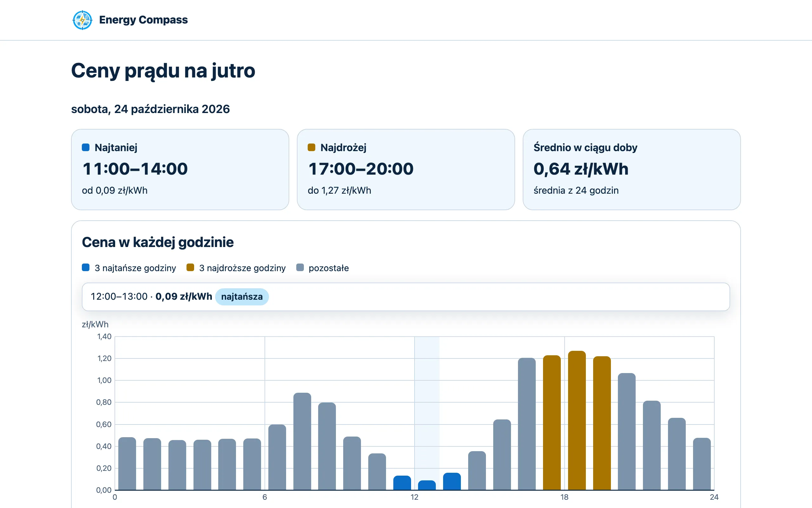Select the Najdrożej 17:00–20:00 card
Image resolution: width=812 pixels, height=508 pixels.
coord(406,170)
